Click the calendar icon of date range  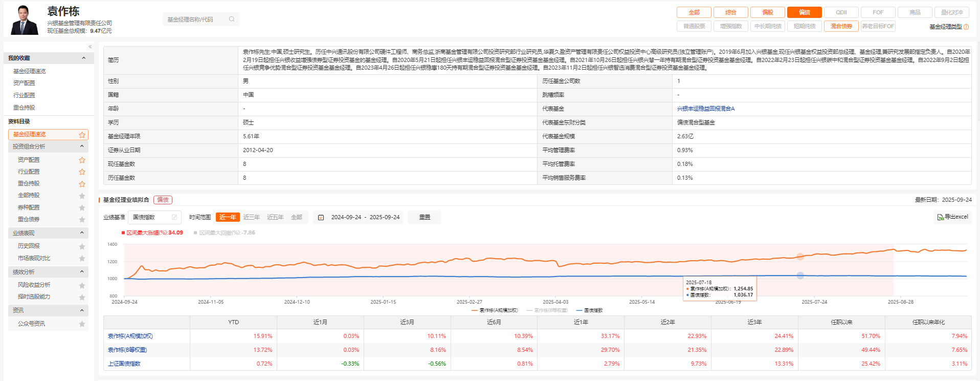click(x=321, y=217)
